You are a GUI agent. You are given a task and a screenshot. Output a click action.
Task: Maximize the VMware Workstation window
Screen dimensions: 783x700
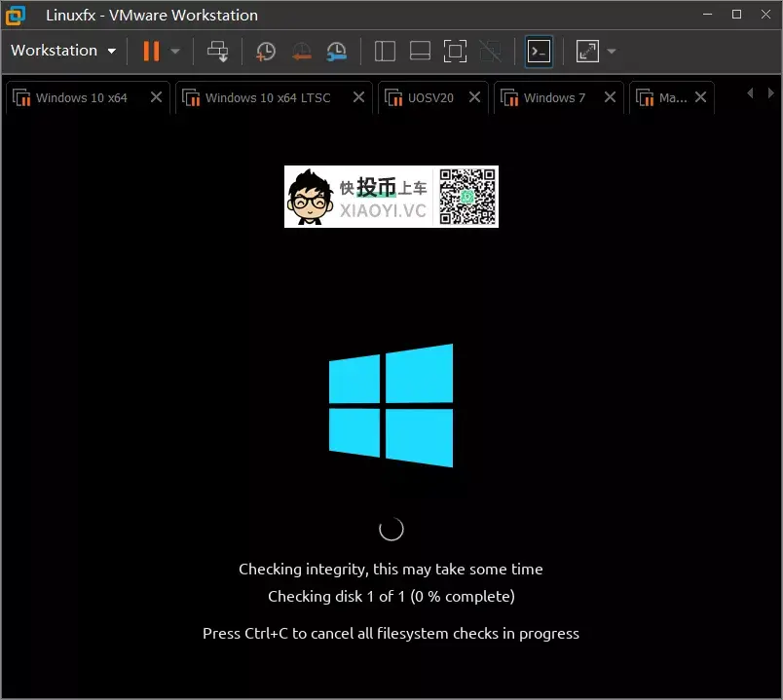[736, 14]
